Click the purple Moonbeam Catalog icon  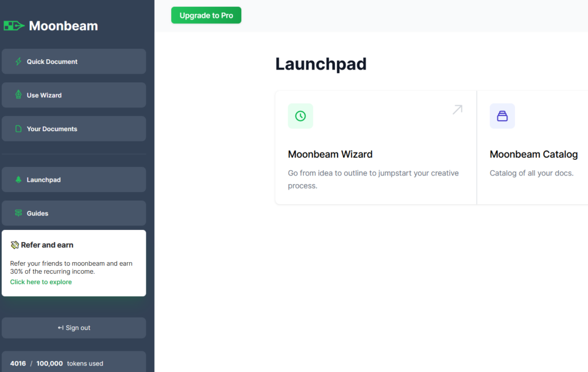tap(502, 116)
